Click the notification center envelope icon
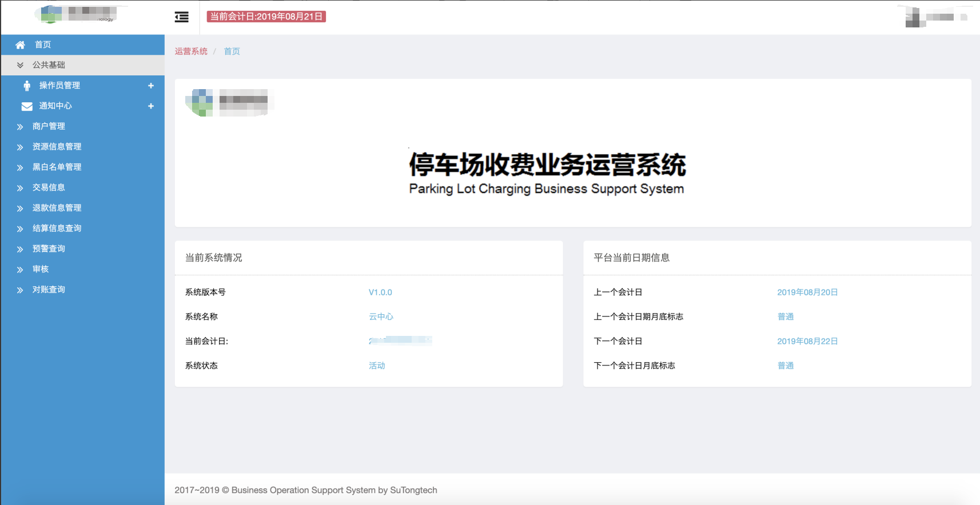The height and width of the screenshot is (505, 980). 27,106
